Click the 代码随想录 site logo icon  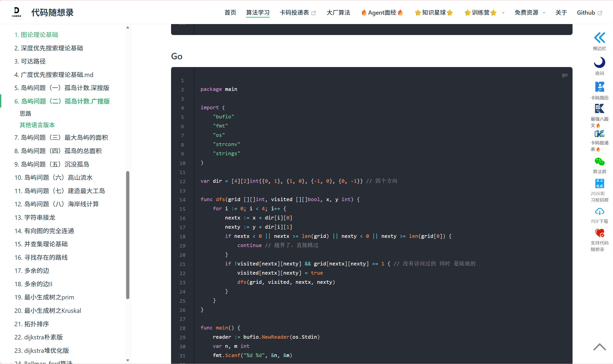click(17, 12)
